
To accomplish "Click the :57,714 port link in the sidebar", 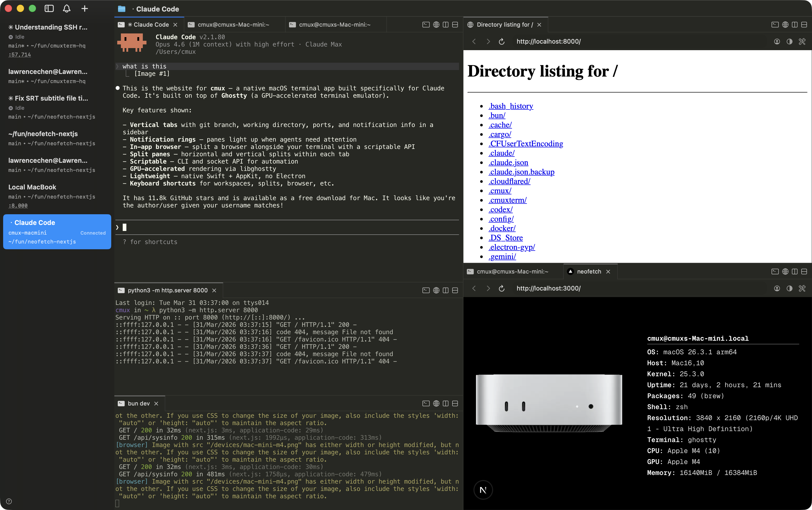I will (19, 54).
